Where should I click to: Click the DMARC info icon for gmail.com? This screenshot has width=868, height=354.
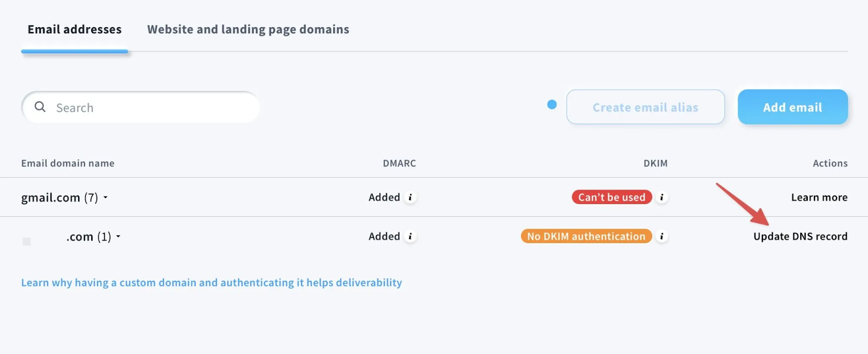click(410, 198)
